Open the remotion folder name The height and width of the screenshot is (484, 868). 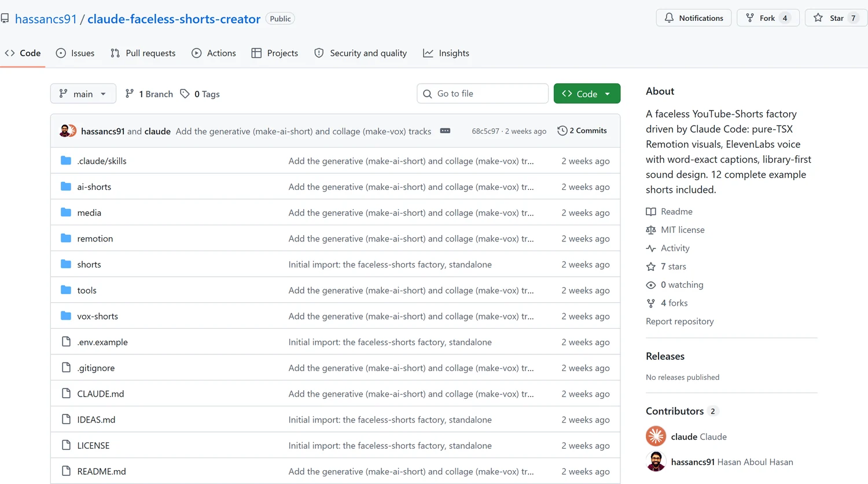pos(95,239)
